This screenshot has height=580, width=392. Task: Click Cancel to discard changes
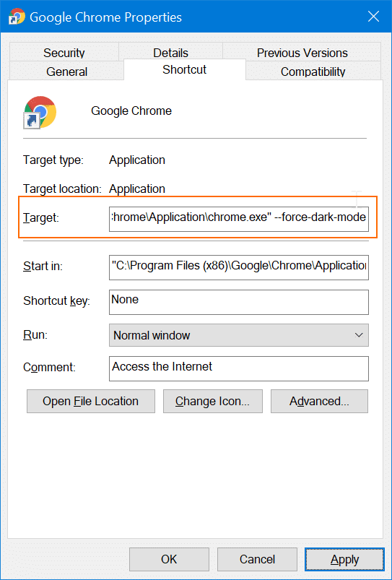point(257,559)
